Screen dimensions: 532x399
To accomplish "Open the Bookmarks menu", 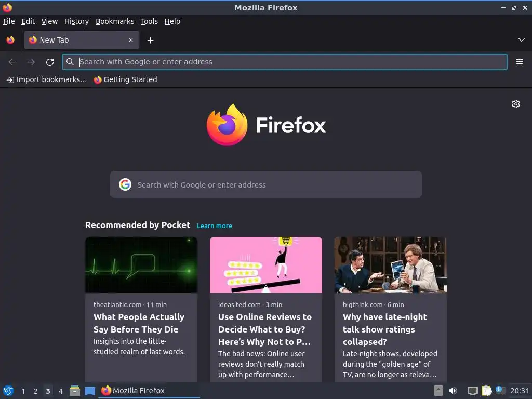I will [115, 21].
